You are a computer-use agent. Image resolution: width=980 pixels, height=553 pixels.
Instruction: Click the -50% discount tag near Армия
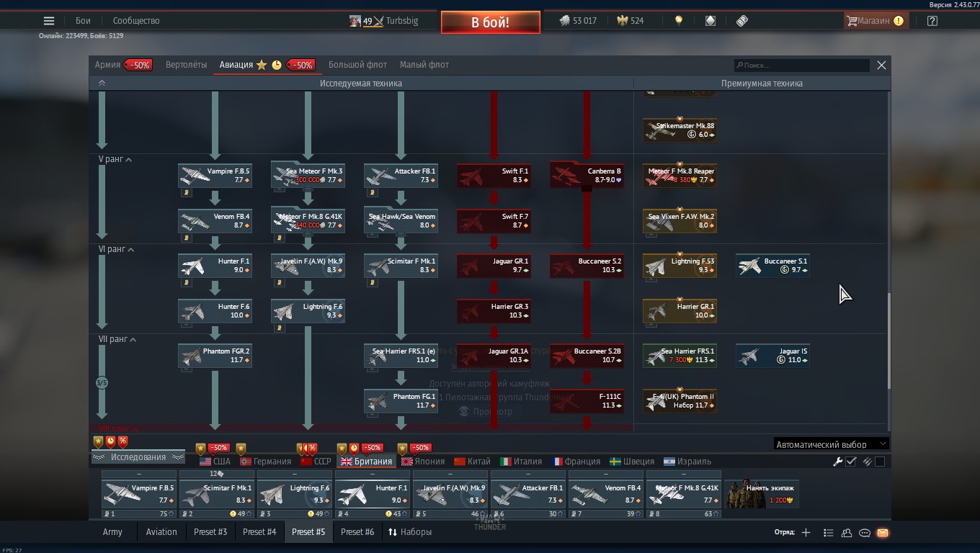pos(138,65)
